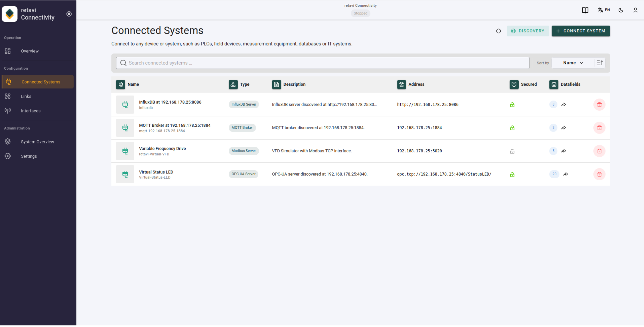Click the datafields count 20 badge
This screenshot has width=644, height=327.
click(x=554, y=174)
